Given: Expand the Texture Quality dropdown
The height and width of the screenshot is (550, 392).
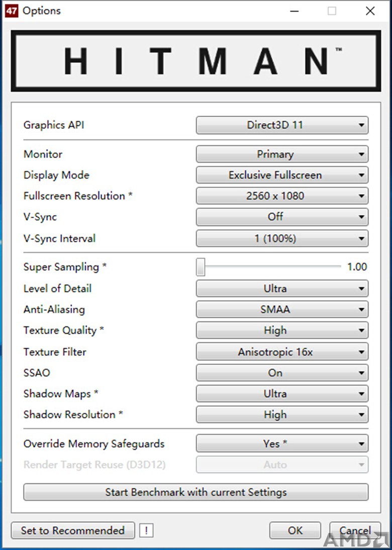Looking at the screenshot, I should [282, 330].
